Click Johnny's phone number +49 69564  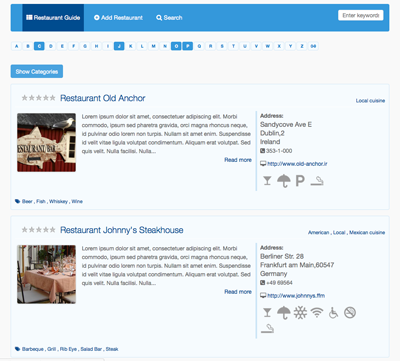[x=279, y=283]
